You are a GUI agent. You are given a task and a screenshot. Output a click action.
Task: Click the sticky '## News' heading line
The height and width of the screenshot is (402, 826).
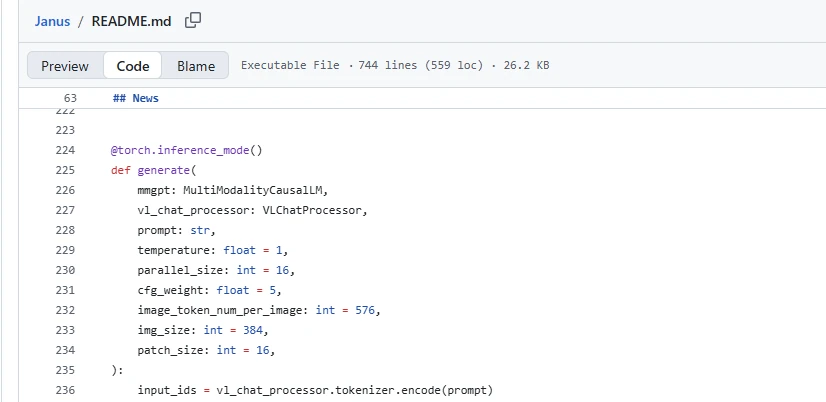[x=135, y=98]
